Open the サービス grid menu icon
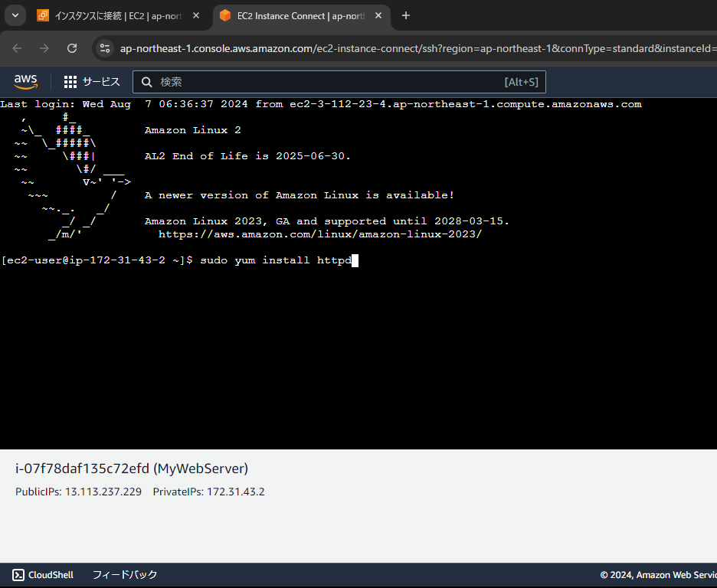 point(70,82)
